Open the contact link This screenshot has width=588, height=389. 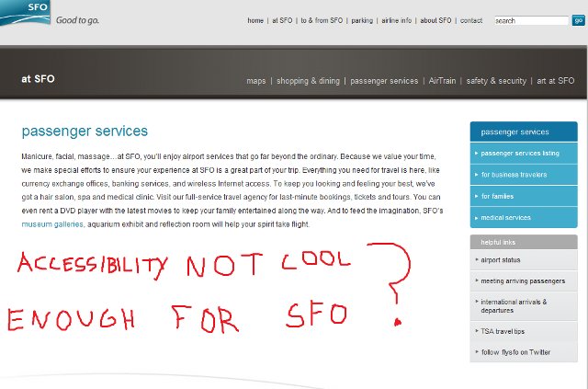[x=471, y=20]
